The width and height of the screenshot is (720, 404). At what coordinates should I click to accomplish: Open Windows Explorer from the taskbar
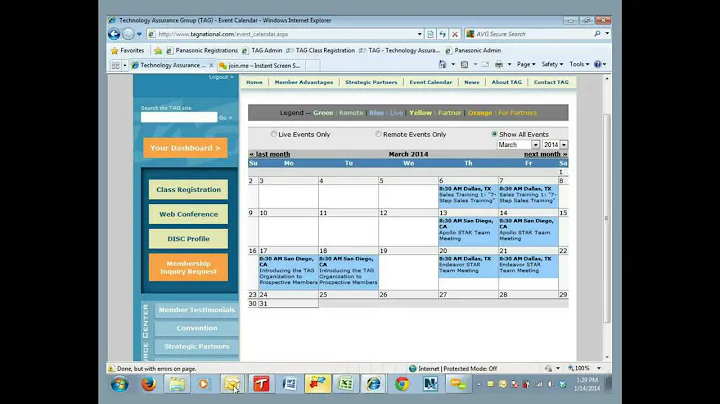tap(177, 384)
